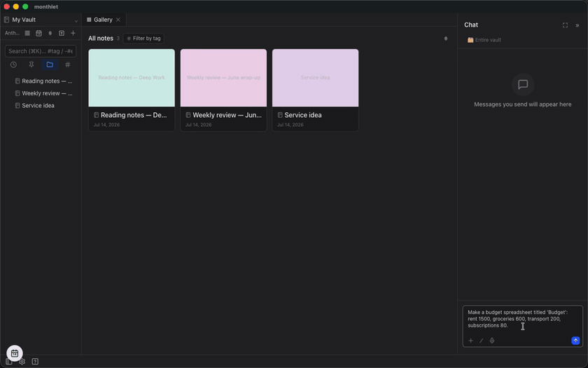The height and width of the screenshot is (368, 588).
Task: Open the Reading notes green thumbnail card
Action: click(132, 78)
